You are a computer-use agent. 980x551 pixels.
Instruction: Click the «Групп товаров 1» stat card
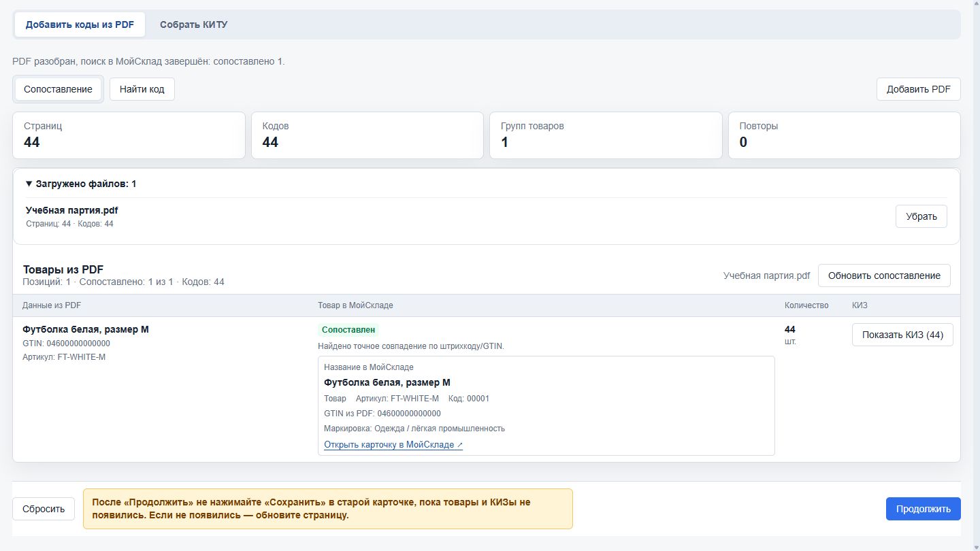click(x=606, y=135)
